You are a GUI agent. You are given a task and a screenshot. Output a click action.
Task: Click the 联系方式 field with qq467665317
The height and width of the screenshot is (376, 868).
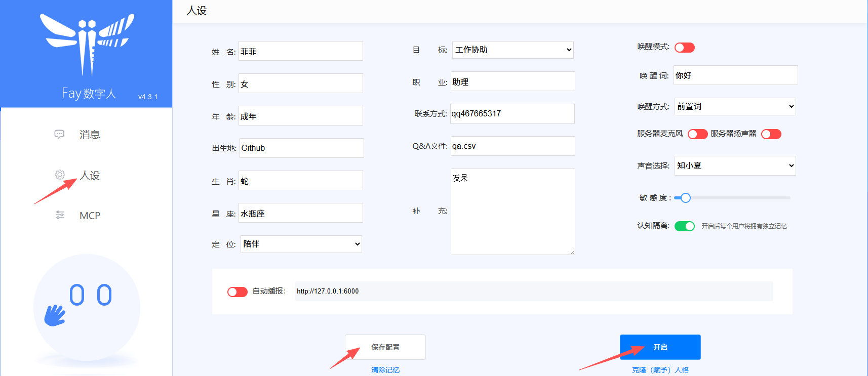click(512, 113)
